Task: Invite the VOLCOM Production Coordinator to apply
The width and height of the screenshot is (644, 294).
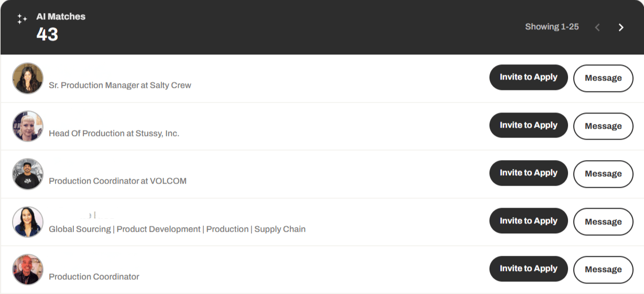Action: pos(528,173)
